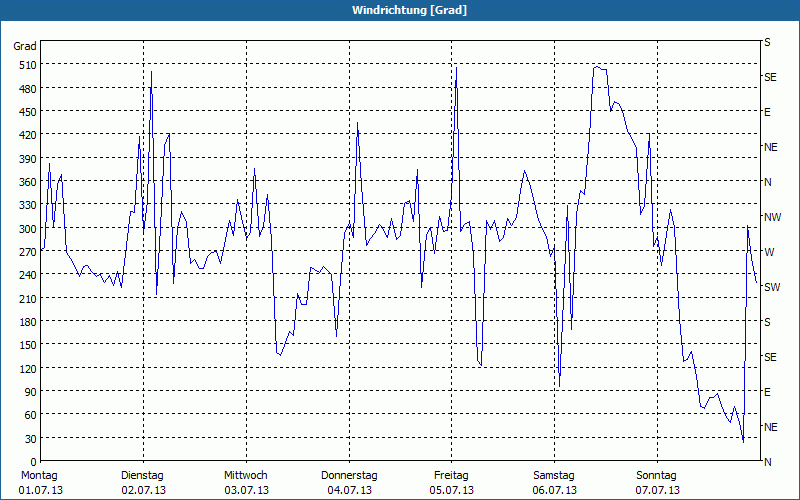Select the S compass label beside 180 gridline
The height and width of the screenshot is (500, 800).
tap(767, 322)
